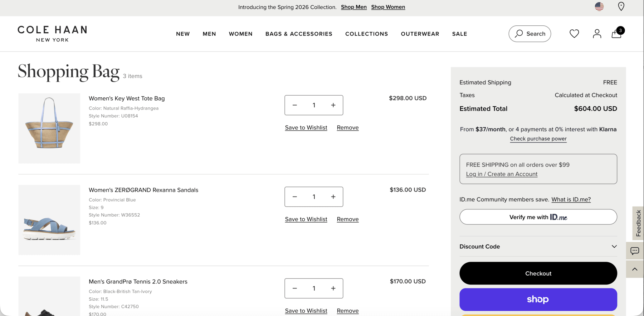Click the back-to-top arrow button
The height and width of the screenshot is (316, 644).
635,269
